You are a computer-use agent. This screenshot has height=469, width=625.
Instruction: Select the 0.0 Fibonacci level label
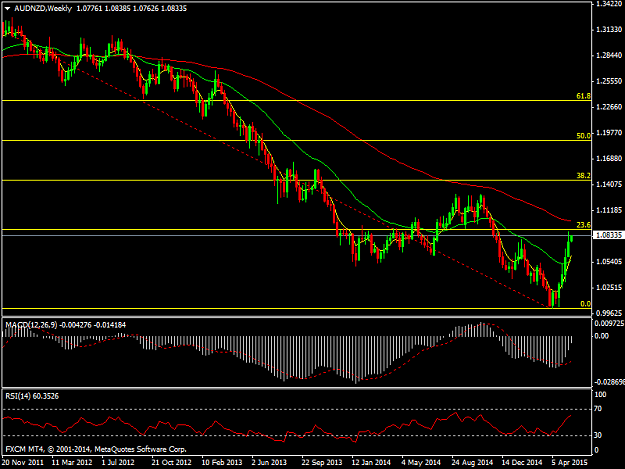click(x=585, y=304)
